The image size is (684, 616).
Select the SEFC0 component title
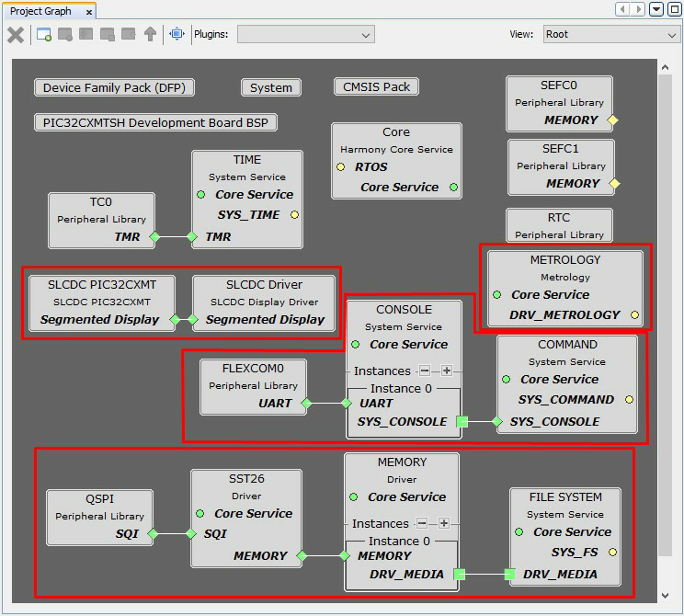[559, 86]
